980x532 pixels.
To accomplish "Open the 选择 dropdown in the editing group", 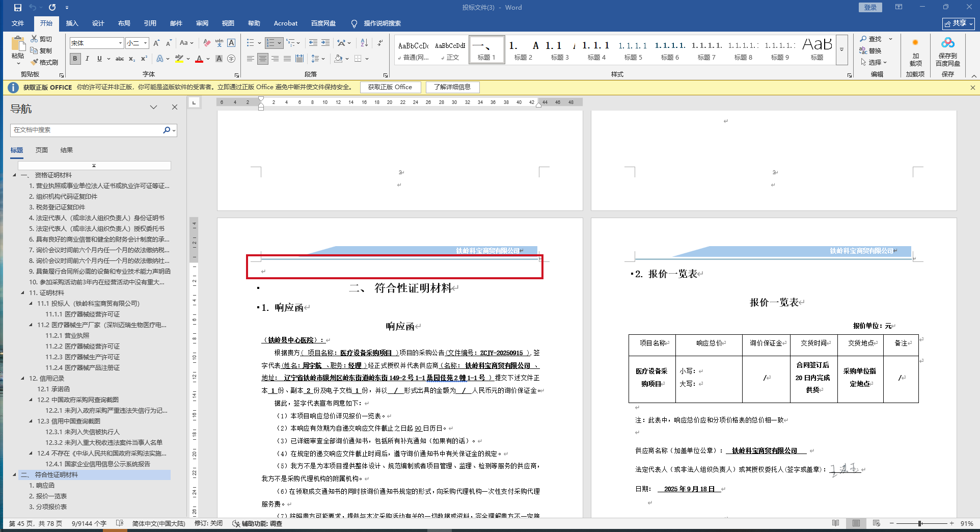I will click(874, 62).
